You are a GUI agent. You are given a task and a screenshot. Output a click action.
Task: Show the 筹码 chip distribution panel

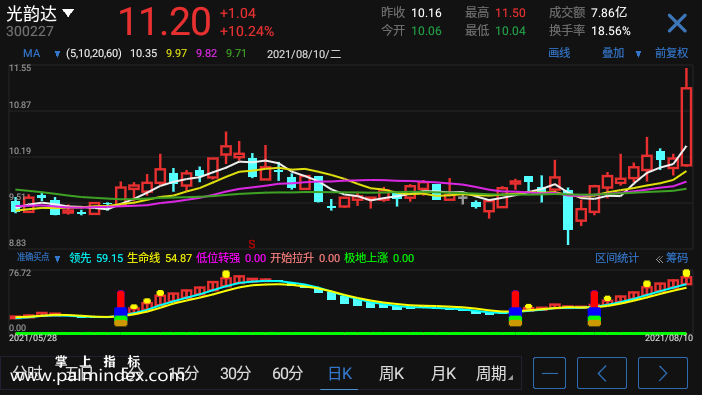point(676,258)
